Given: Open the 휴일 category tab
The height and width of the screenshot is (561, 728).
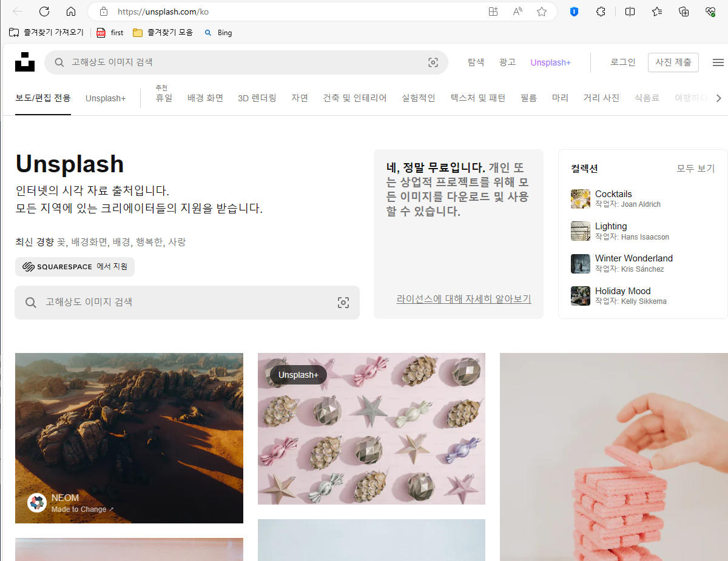Looking at the screenshot, I should coord(164,98).
